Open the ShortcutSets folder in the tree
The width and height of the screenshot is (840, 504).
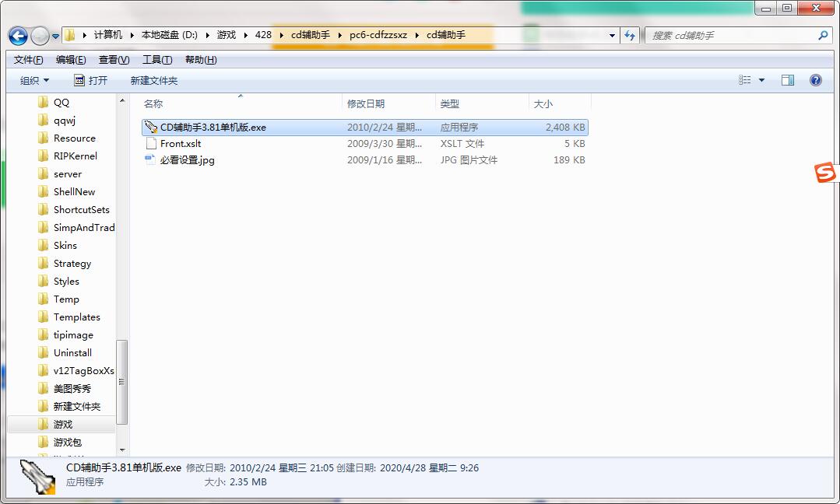tap(81, 210)
